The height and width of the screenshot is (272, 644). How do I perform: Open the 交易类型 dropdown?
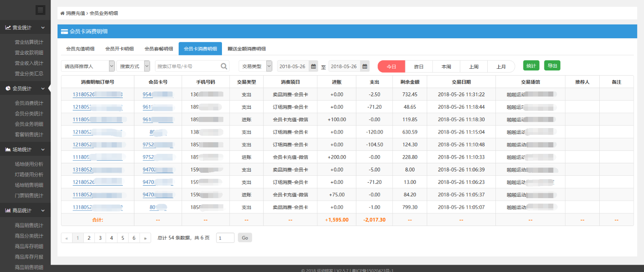(255, 66)
